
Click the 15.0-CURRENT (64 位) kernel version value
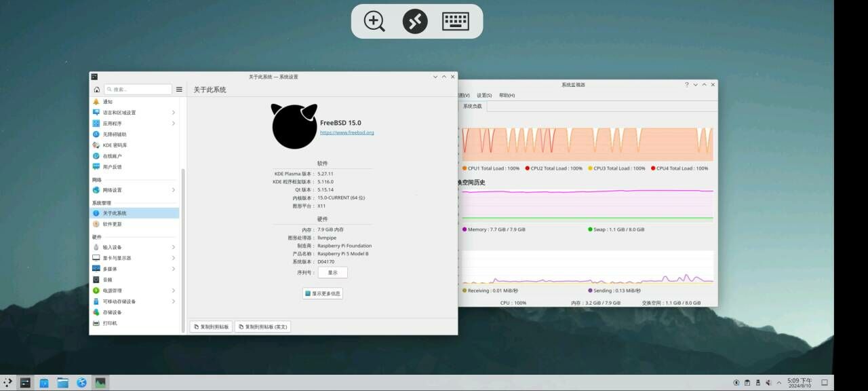tap(341, 198)
